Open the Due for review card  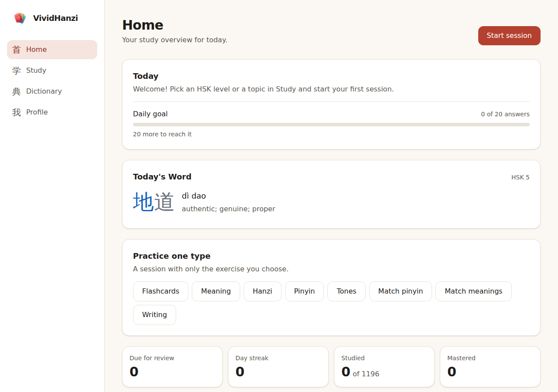click(172, 367)
